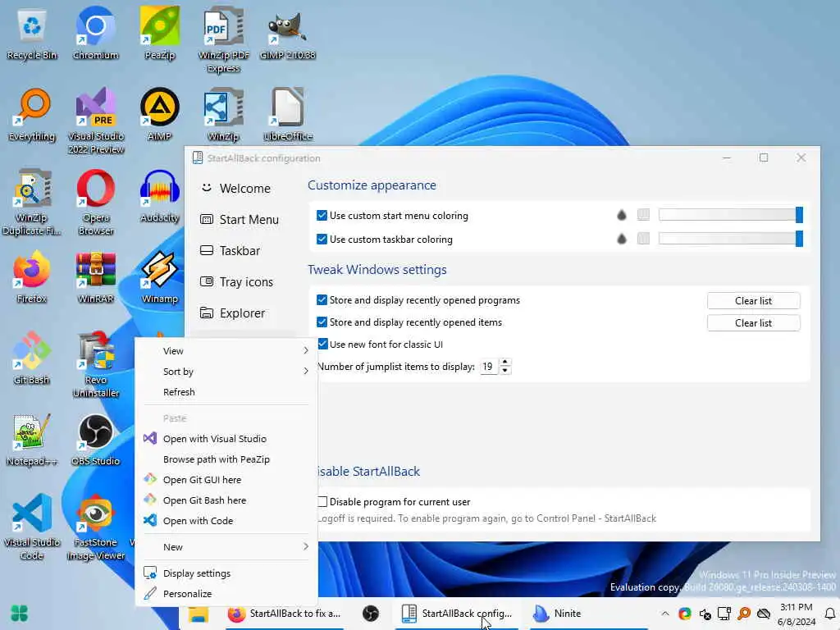Switch to OBS Studio in the taskbar
This screenshot has width=840, height=630.
coord(370,614)
